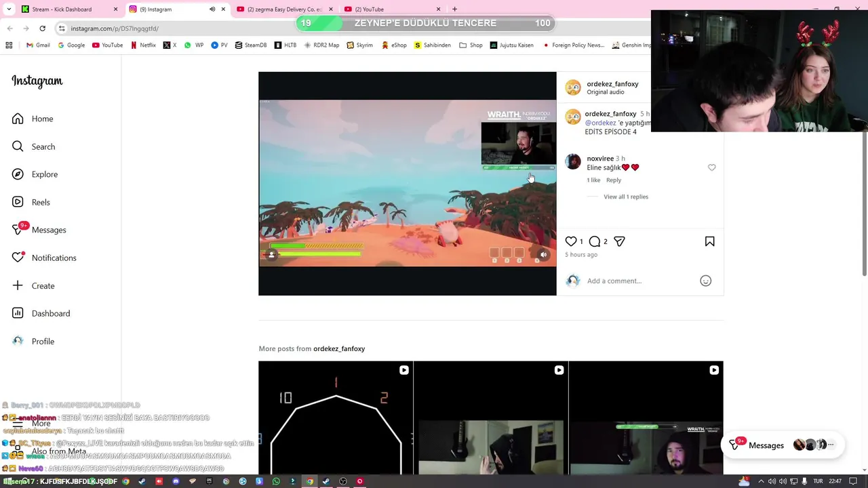Open Netflix bookmark
Viewport: 868px width, 488px height.
[x=143, y=45]
